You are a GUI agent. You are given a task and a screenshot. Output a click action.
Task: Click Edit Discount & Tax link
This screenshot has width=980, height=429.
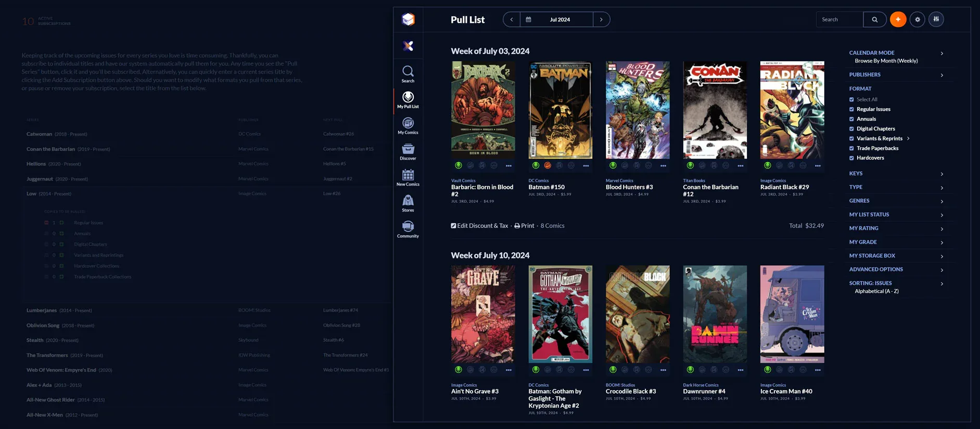click(479, 226)
